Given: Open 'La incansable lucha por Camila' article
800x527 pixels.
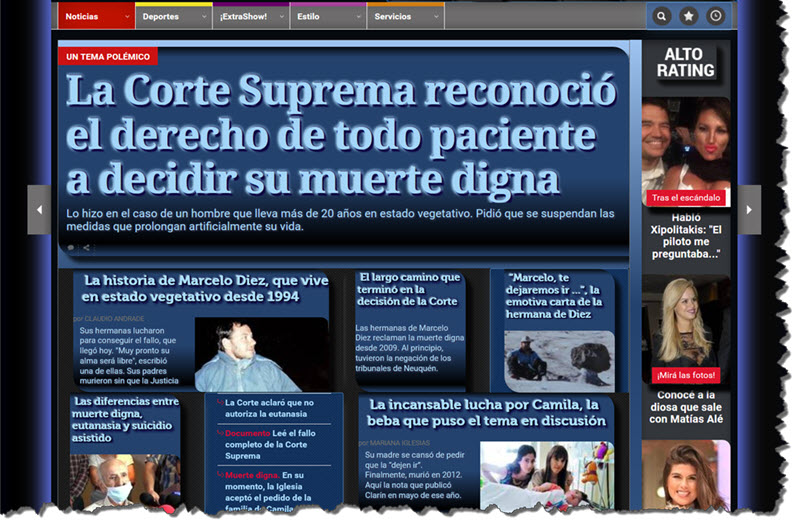Looking at the screenshot, I should pyautogui.click(x=486, y=413).
